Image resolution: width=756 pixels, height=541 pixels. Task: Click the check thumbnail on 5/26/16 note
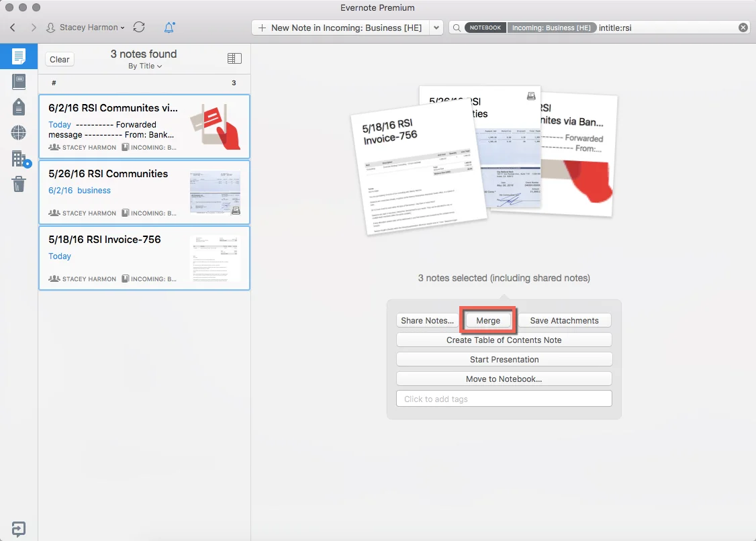point(215,193)
